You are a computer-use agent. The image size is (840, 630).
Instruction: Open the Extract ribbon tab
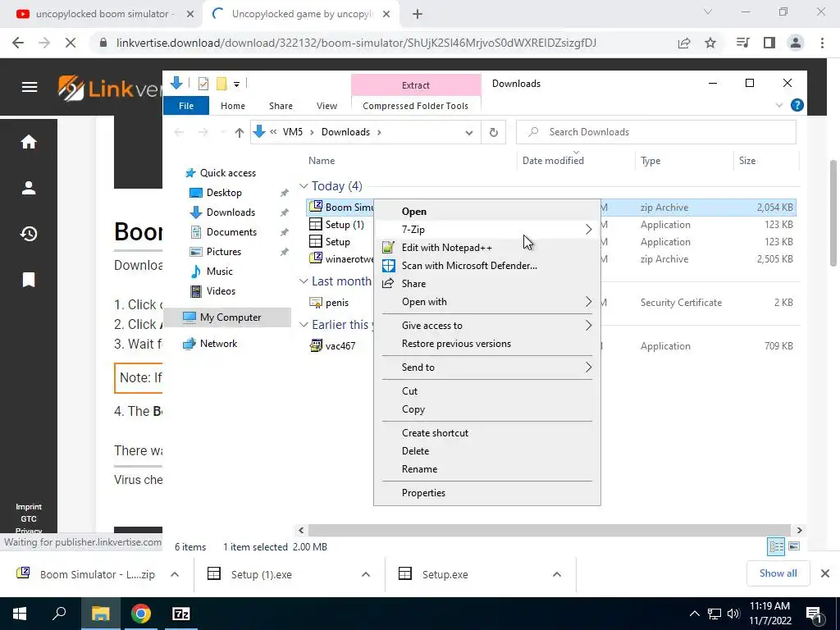pos(416,85)
